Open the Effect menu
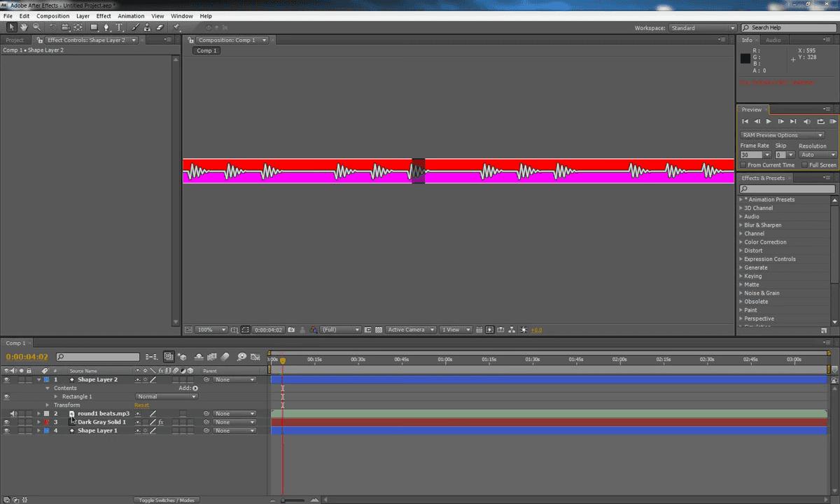 104,15
